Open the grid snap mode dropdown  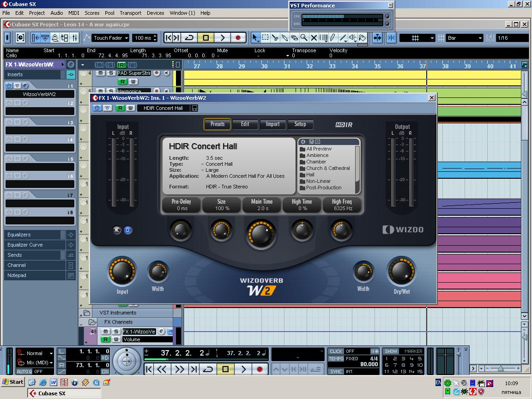tap(417, 38)
